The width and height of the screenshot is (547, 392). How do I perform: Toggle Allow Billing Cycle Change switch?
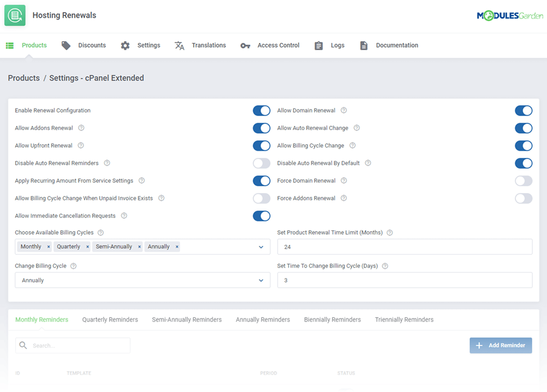coord(524,146)
